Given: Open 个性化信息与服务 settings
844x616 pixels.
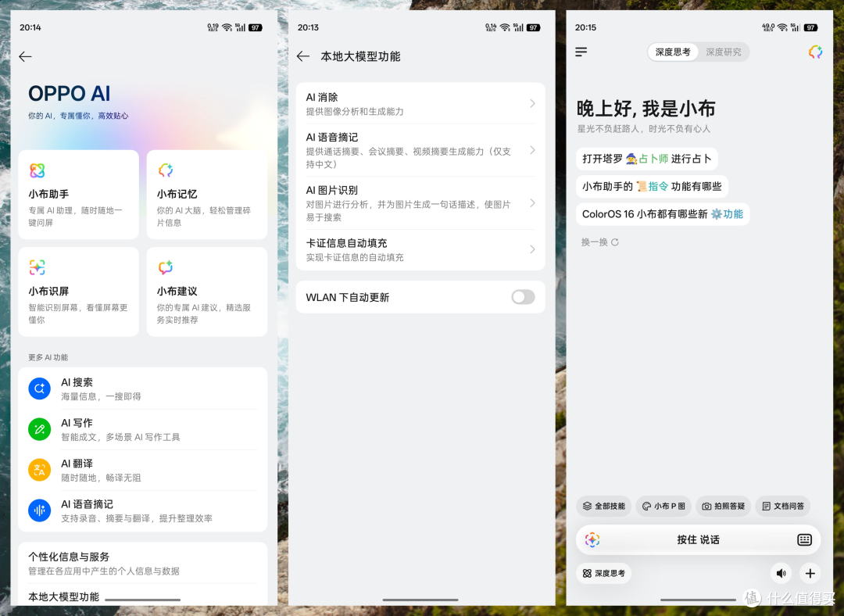Looking at the screenshot, I should (x=143, y=563).
